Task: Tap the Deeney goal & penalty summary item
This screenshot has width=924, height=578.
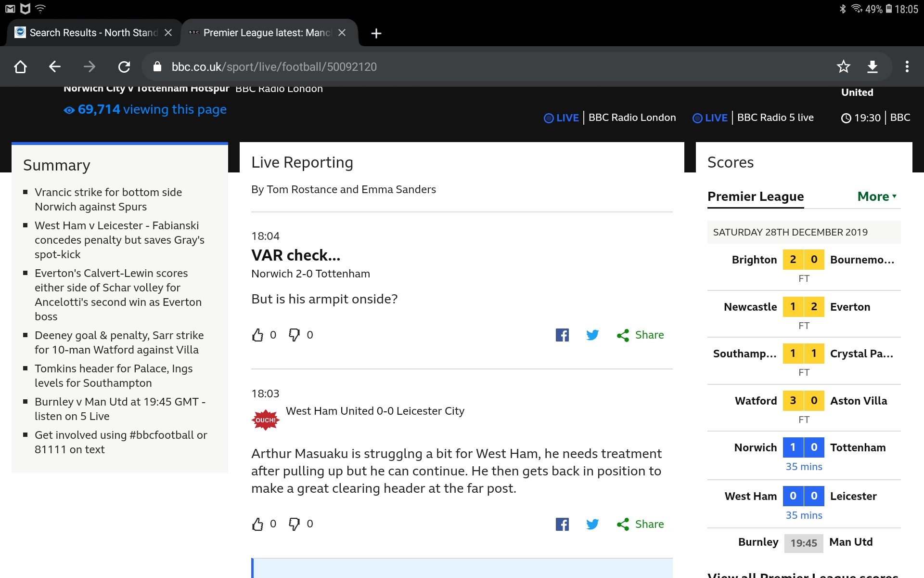Action: point(119,342)
